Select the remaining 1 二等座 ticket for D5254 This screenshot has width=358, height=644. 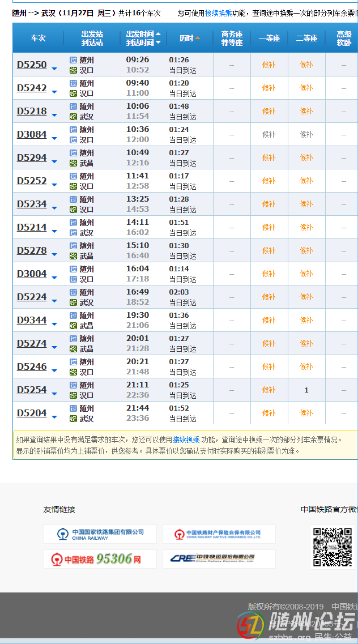pyautogui.click(x=306, y=390)
